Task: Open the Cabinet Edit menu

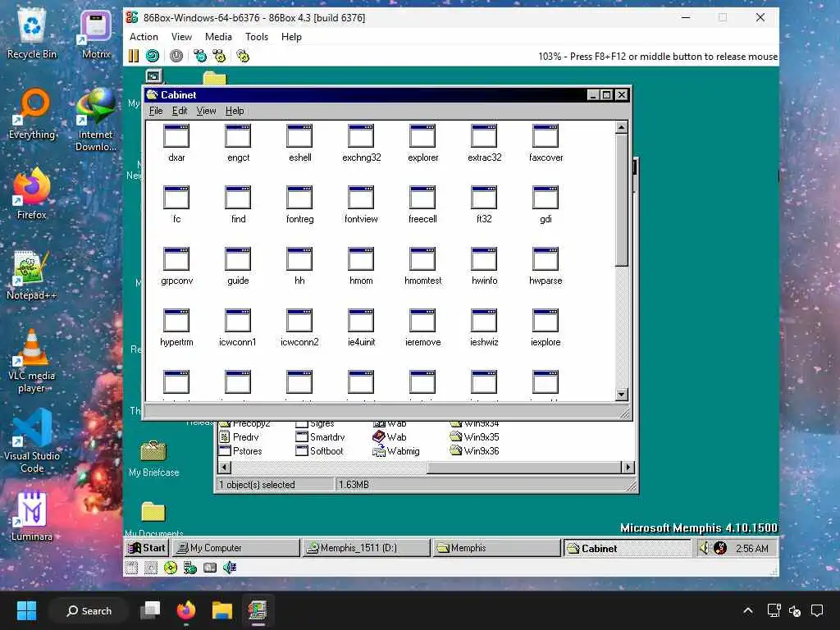Action: (x=180, y=111)
